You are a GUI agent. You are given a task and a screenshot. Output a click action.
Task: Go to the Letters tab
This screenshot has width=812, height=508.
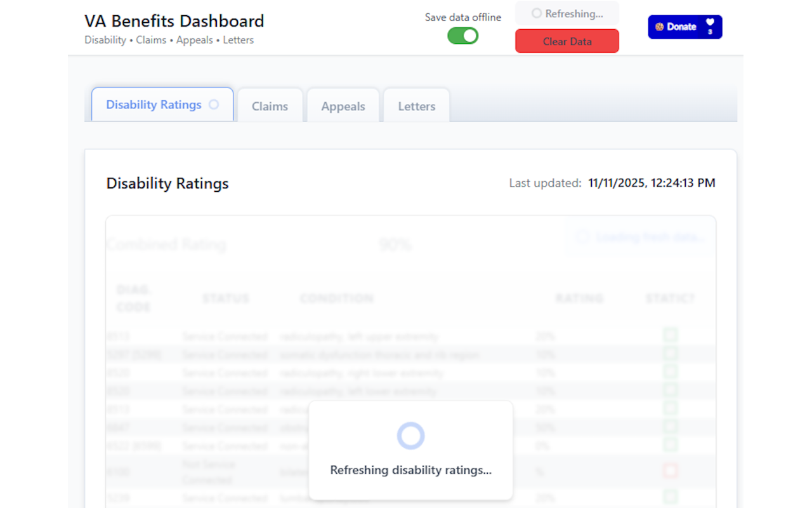click(x=417, y=106)
